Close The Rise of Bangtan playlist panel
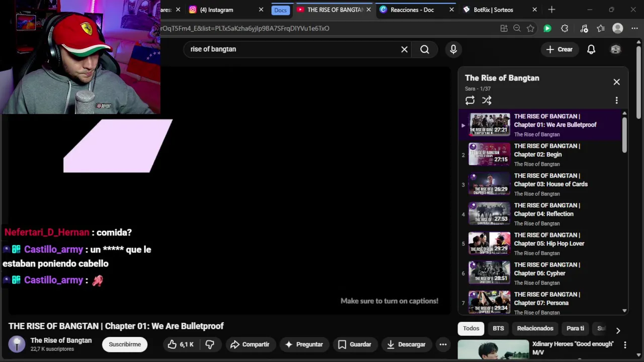This screenshot has height=362, width=644. [616, 82]
